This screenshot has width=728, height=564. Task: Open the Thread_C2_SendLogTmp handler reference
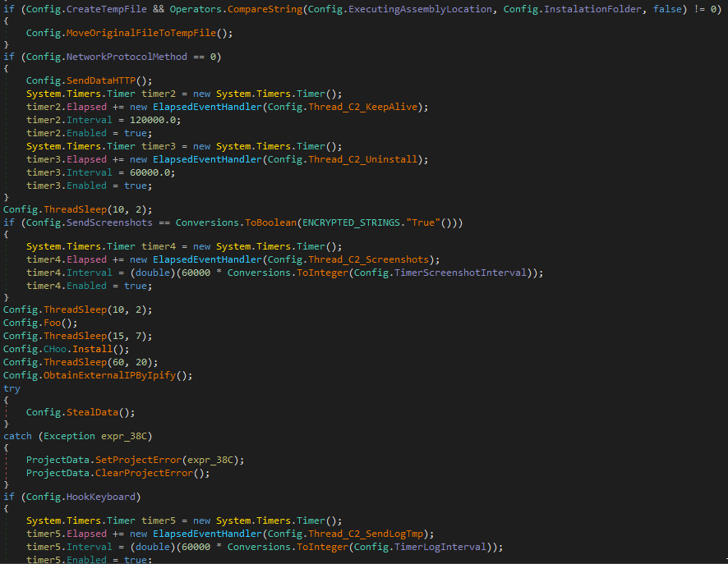click(x=366, y=534)
